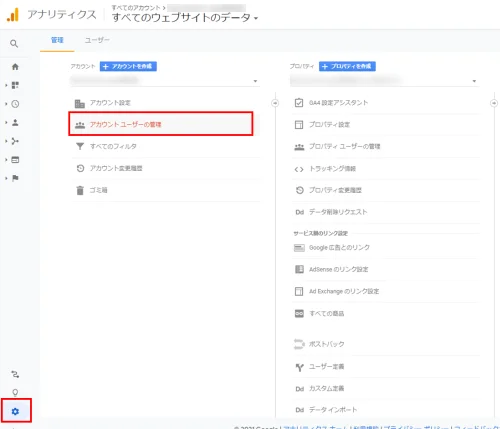500x429 pixels.
Task: Click the プロパティを作成 button
Action: (347, 66)
